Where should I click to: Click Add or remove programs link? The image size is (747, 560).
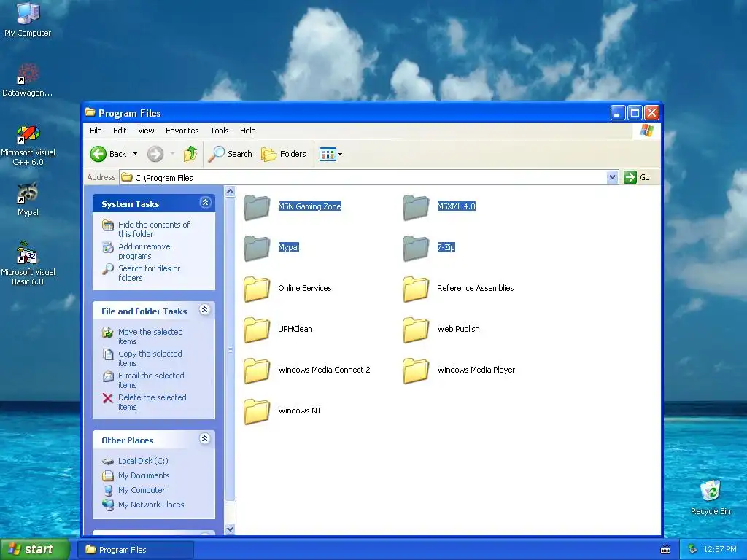pos(144,251)
